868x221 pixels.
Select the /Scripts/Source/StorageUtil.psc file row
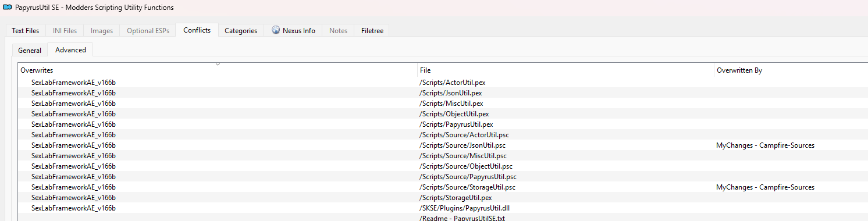point(443,187)
